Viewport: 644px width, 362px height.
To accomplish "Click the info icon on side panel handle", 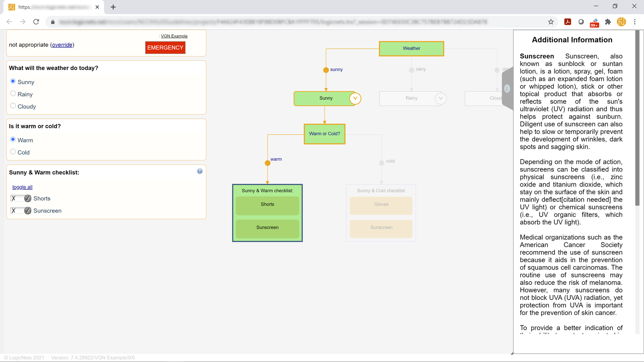I will pyautogui.click(x=507, y=89).
